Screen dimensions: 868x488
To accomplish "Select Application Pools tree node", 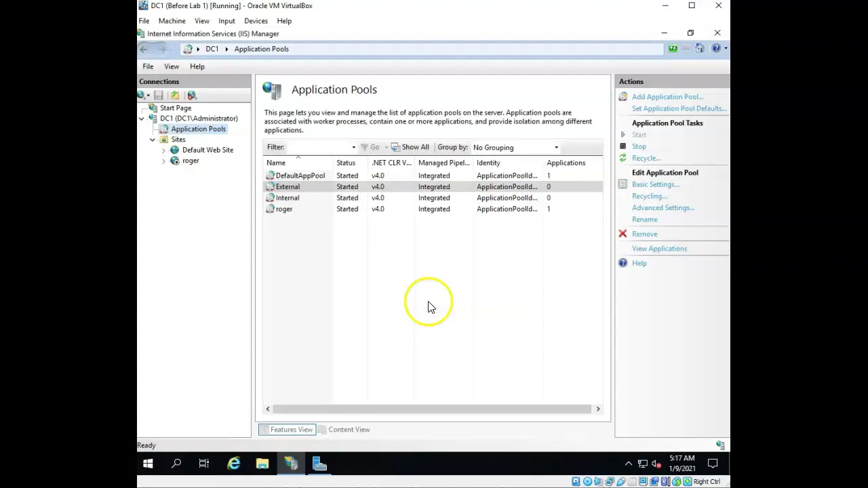I will pos(198,129).
